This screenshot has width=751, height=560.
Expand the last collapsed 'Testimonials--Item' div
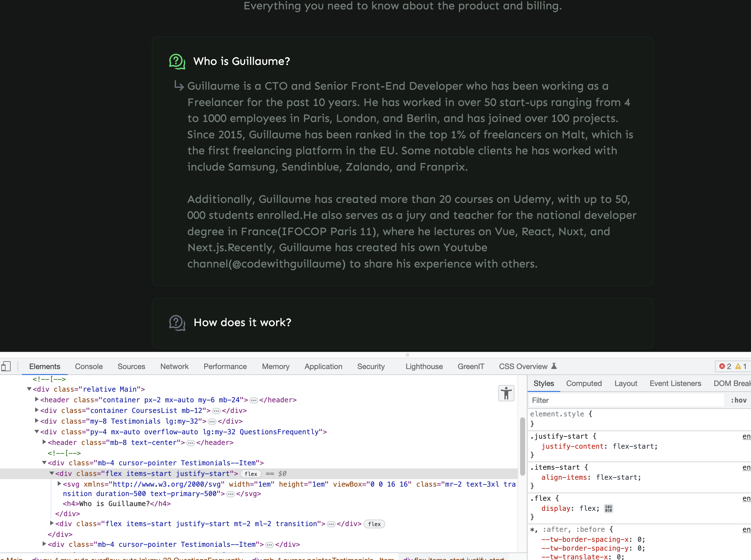(44, 544)
